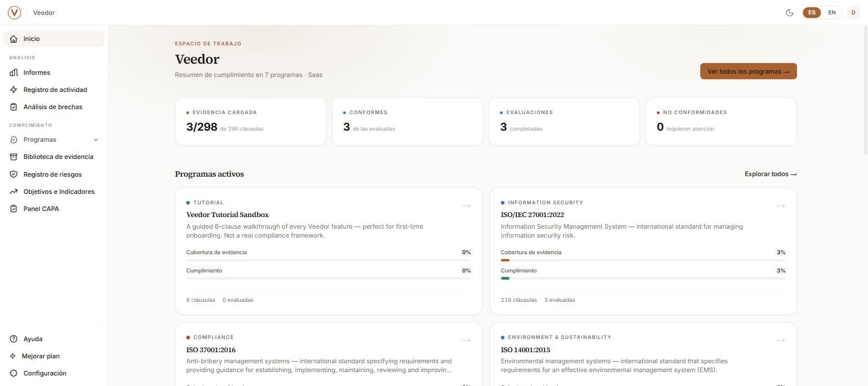Click Cumplimiento bar on ISO/IEC 27001 card

pos(643,279)
